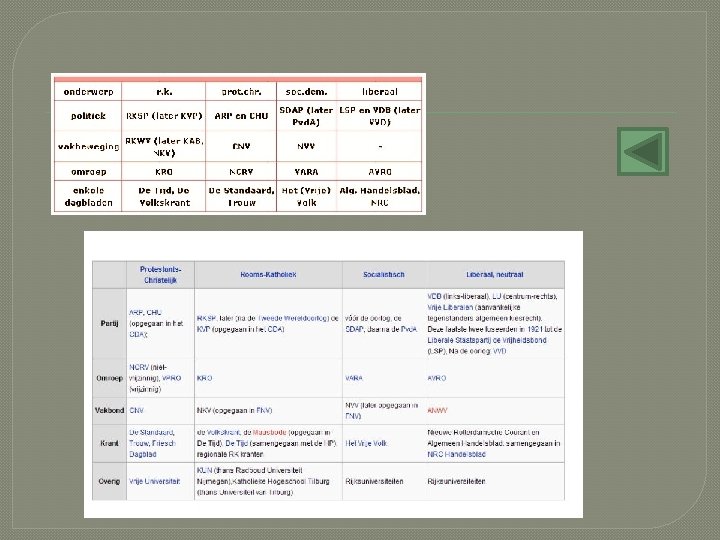The height and width of the screenshot is (540, 720).
Task: Click the 'SDAP (later PvdA)' cell
Action: coord(306,116)
